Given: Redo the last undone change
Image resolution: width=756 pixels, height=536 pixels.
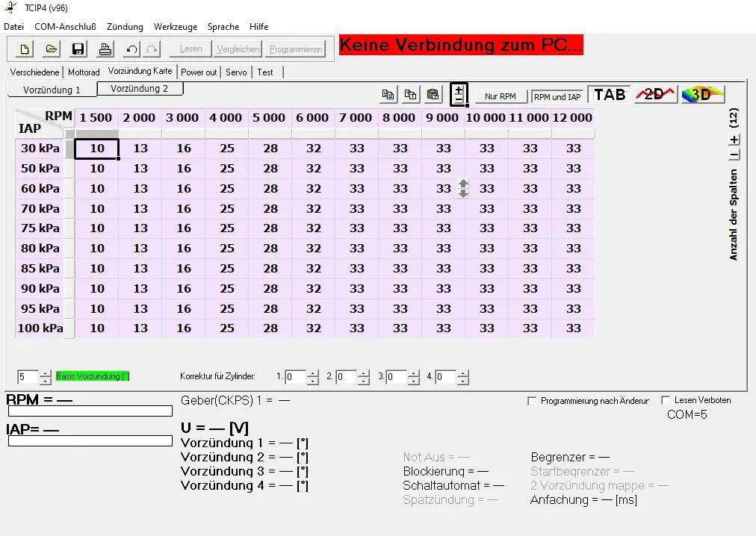Looking at the screenshot, I should click(152, 49).
